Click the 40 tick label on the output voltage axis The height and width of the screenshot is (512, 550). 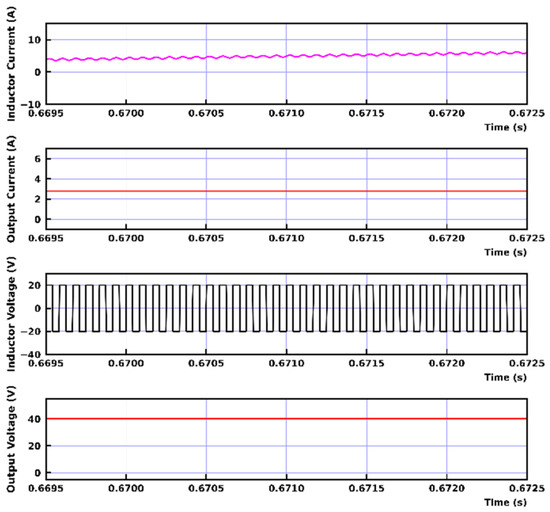point(35,419)
